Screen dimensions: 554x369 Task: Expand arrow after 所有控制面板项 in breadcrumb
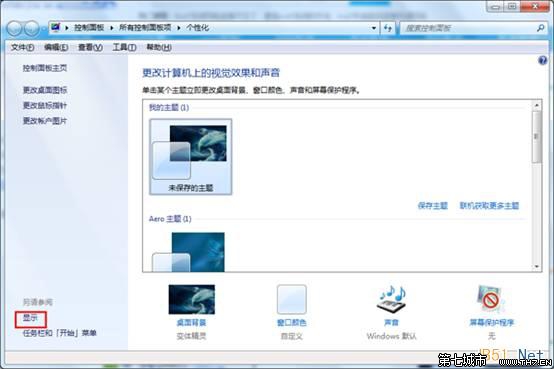click(179, 28)
